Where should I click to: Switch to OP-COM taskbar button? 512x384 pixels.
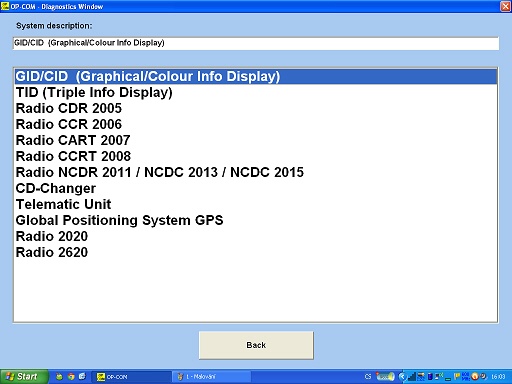click(x=131, y=377)
